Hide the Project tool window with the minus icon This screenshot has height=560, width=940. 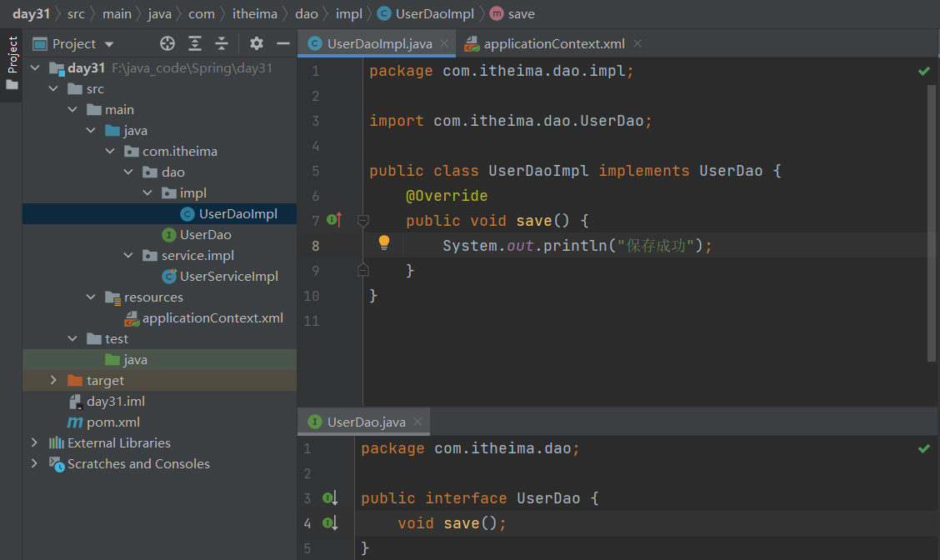click(x=283, y=43)
